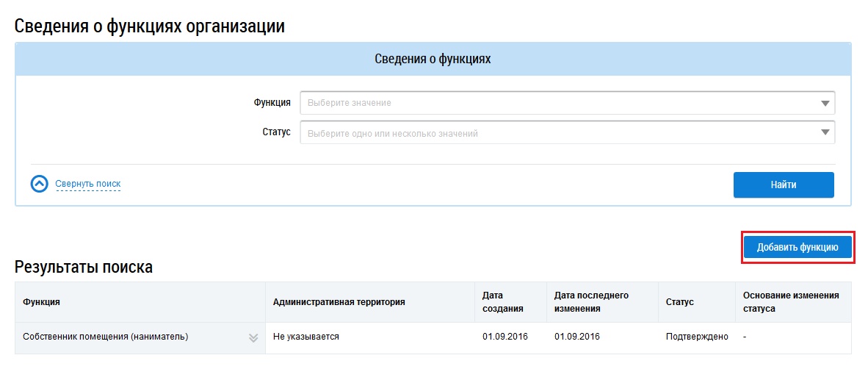The height and width of the screenshot is (369, 868).
Task: Click the 'Дата последнего изменения' column header
Action: pos(591,302)
